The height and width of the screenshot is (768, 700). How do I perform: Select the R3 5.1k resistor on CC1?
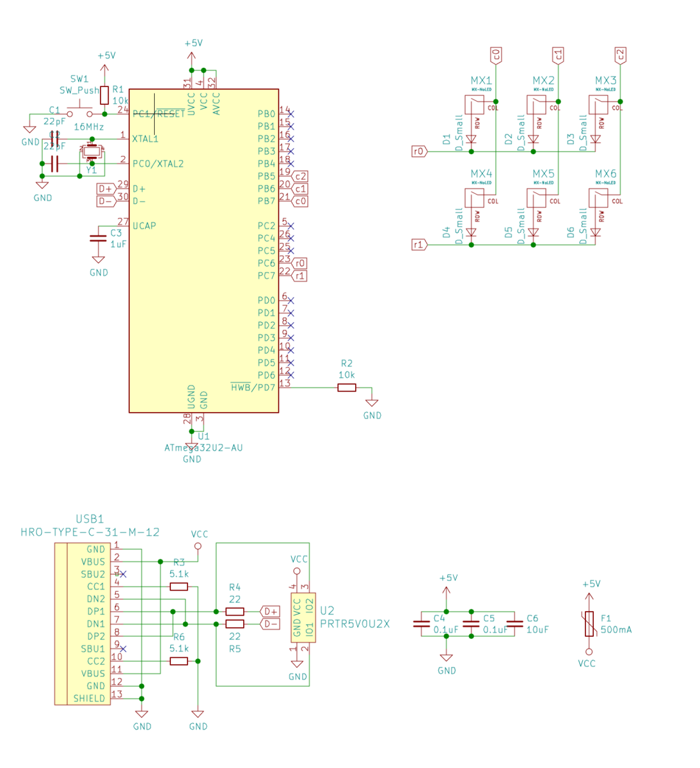[x=179, y=586]
